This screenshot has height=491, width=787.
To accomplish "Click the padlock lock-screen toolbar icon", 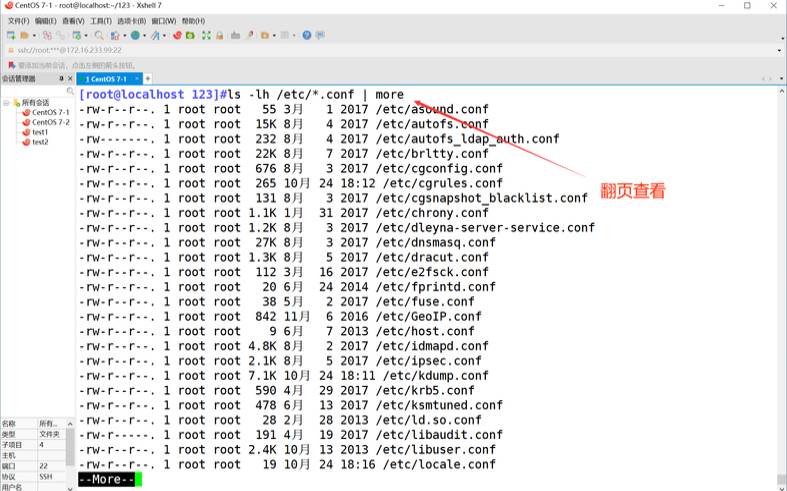I will (219, 35).
